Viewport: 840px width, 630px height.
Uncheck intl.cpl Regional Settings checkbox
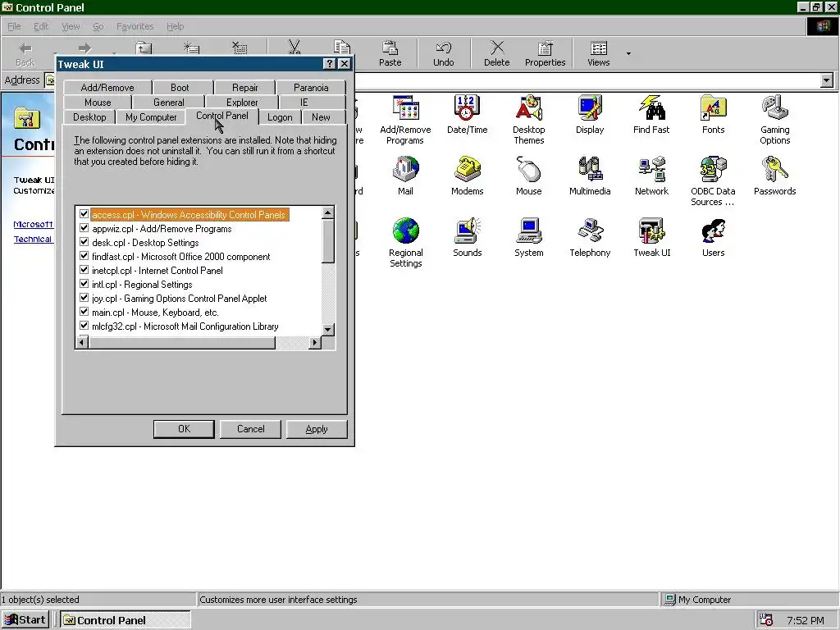84,283
